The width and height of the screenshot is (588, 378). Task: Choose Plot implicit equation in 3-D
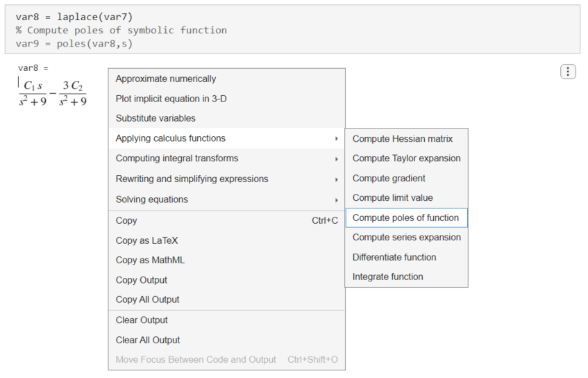(x=171, y=99)
